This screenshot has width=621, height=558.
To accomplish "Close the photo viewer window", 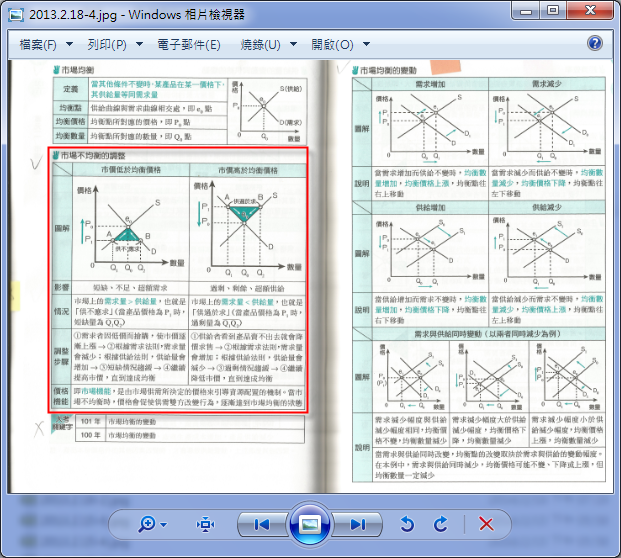I will 590,10.
